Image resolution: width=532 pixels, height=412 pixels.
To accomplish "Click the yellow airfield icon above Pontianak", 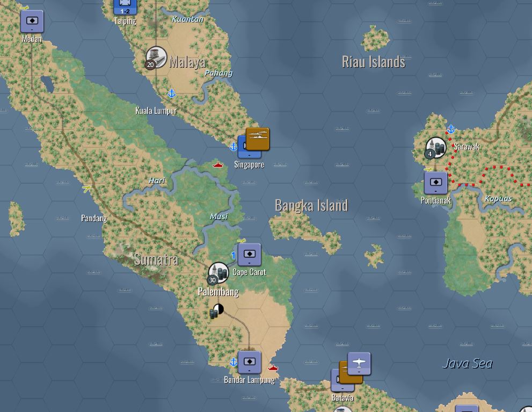I will [429, 169].
